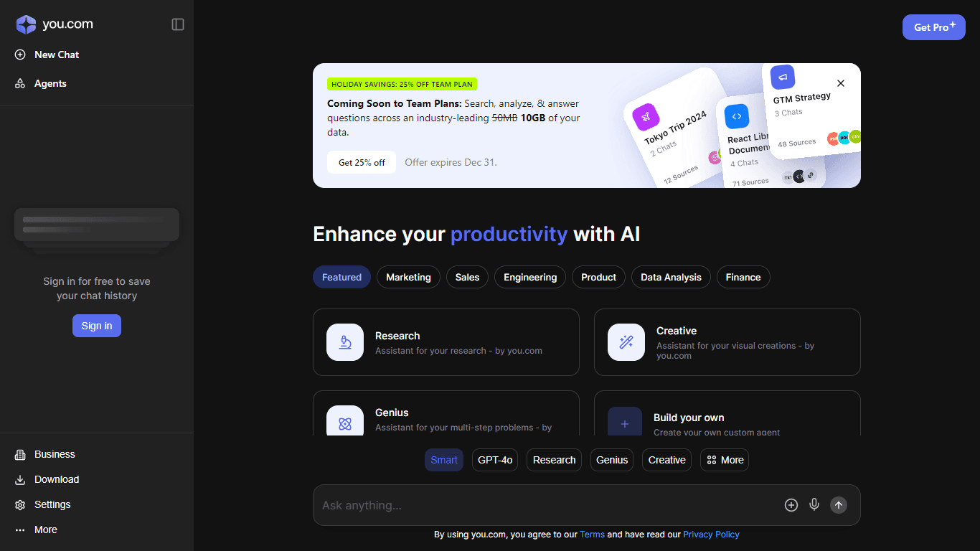Click the Settings gear icon
Screen dimensions: 980x551
pos(20,505)
